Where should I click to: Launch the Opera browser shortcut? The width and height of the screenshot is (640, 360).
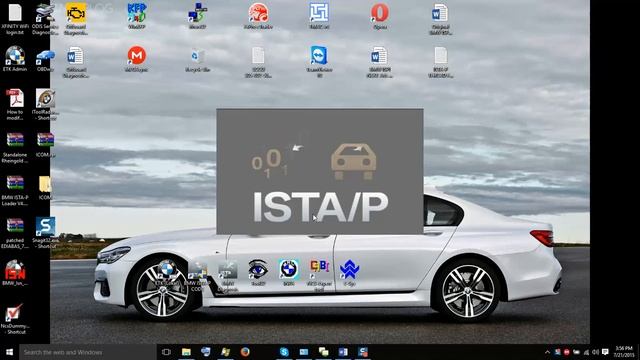pyautogui.click(x=380, y=16)
